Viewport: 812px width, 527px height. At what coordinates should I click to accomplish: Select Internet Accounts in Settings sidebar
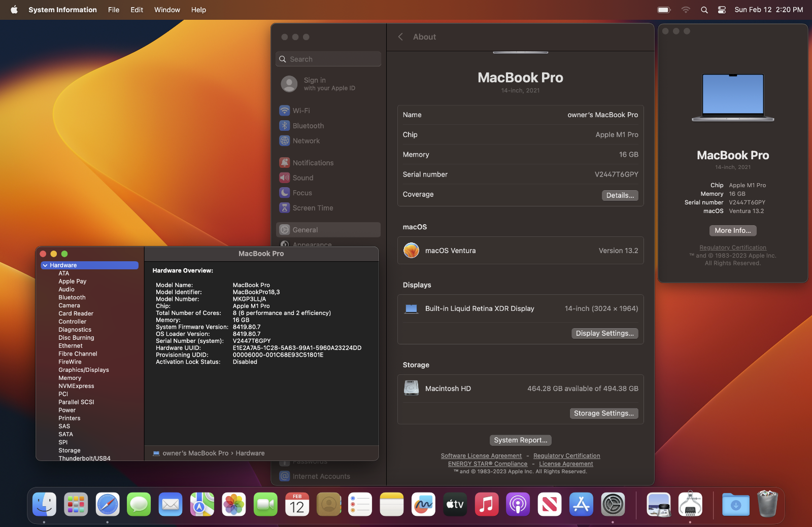328,476
